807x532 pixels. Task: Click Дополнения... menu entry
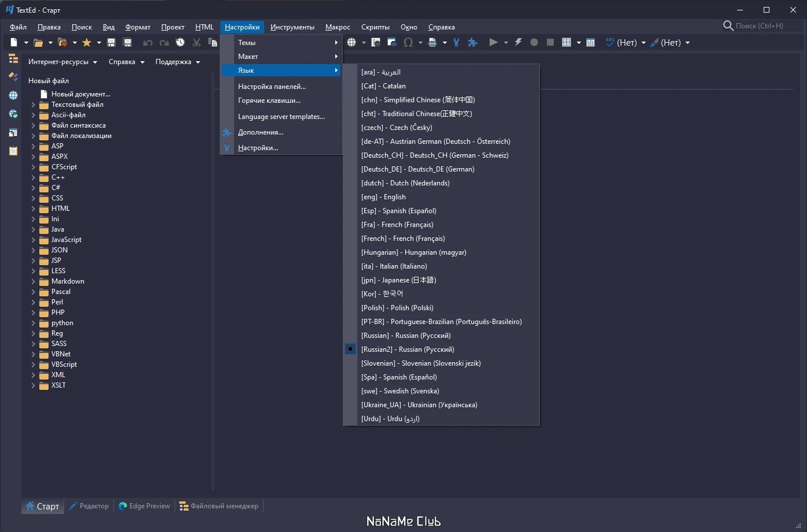click(281, 132)
